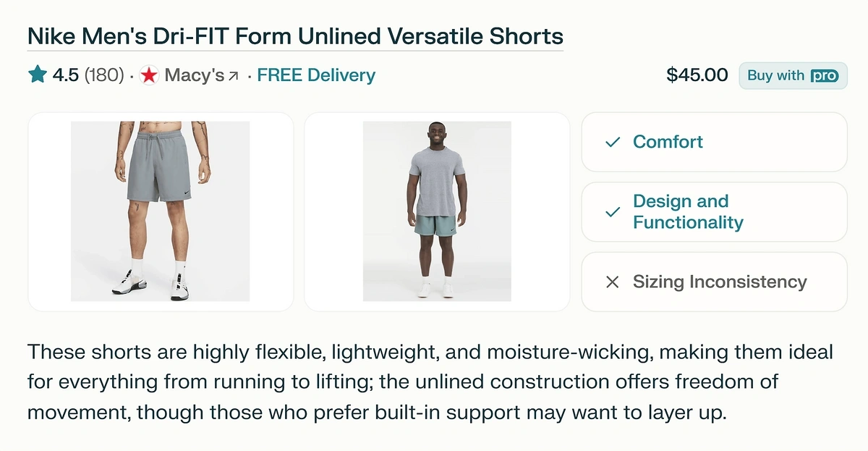The height and width of the screenshot is (451, 868).
Task: Open the full-body model photo
Action: click(437, 211)
